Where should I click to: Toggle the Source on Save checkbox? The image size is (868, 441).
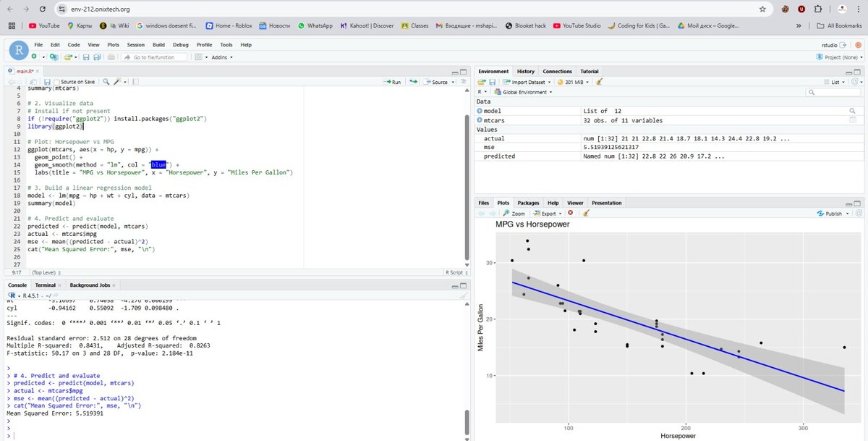click(x=56, y=82)
